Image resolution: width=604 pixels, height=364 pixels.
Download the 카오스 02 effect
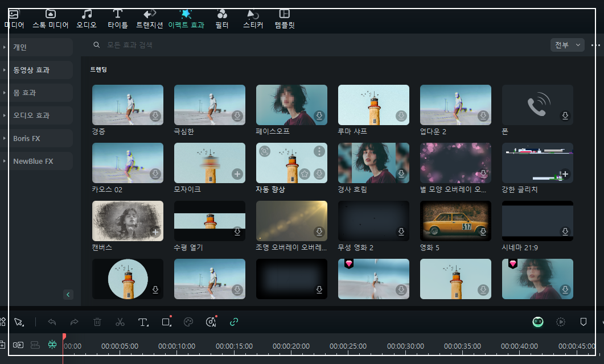(155, 174)
